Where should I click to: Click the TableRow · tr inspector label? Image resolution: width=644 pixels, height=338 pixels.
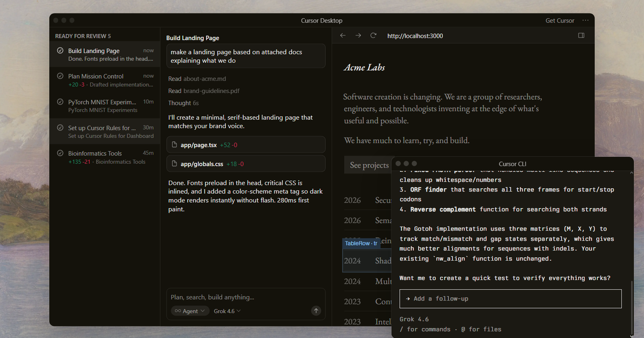pyautogui.click(x=361, y=243)
